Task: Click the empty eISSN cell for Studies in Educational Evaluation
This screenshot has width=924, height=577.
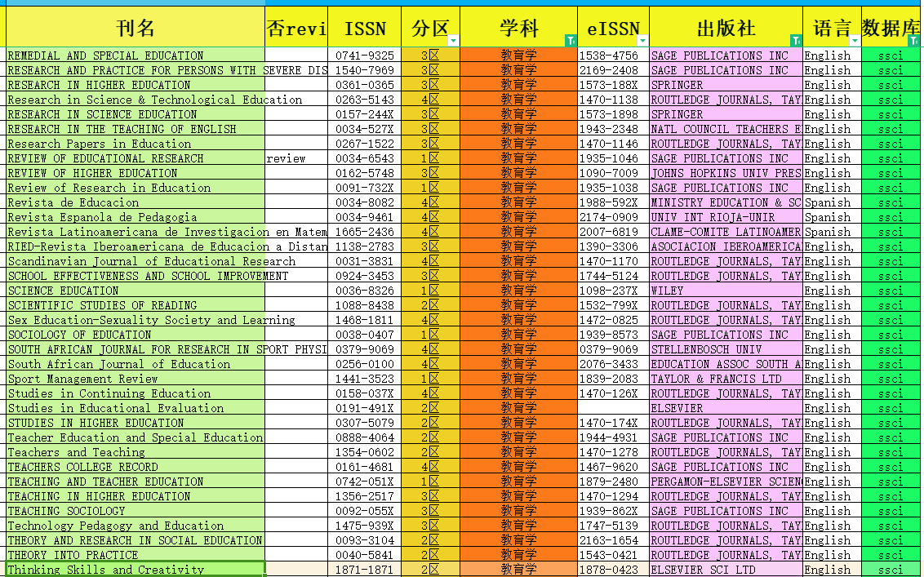Action: click(613, 408)
